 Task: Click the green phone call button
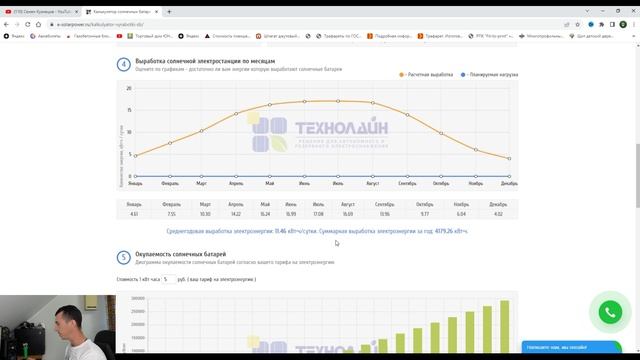coord(610,312)
